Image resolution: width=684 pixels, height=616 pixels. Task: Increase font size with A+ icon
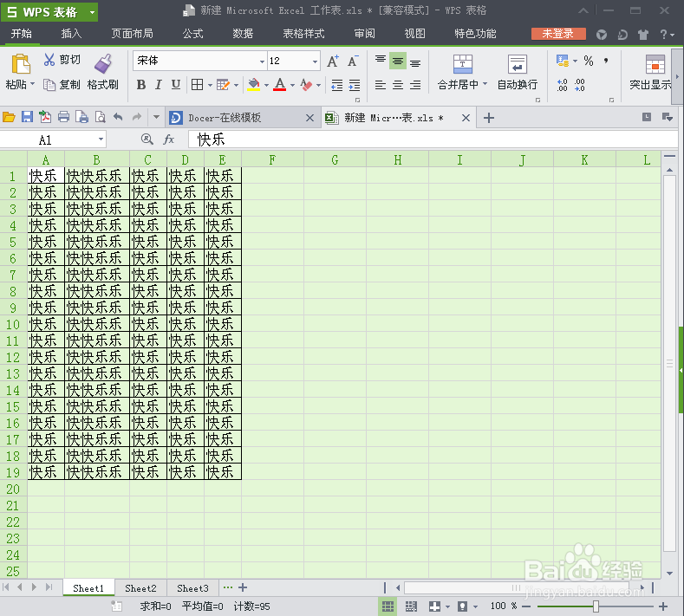pyautogui.click(x=333, y=61)
